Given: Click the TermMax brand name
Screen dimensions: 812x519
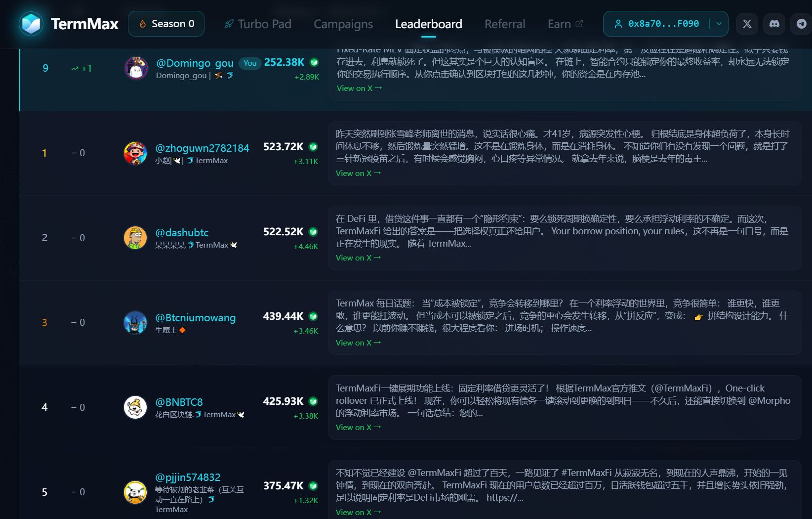Looking at the screenshot, I should (x=84, y=24).
